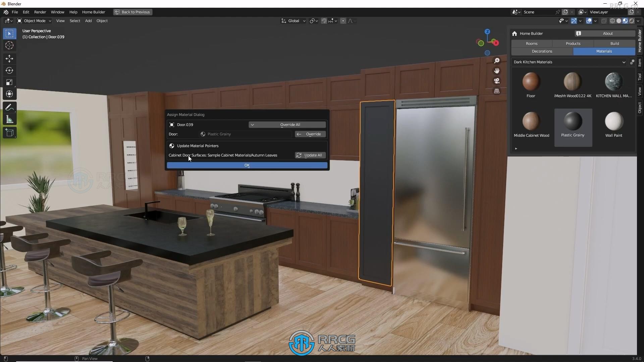Click the Home Builder panel icon
The height and width of the screenshot is (362, 644).
click(x=515, y=33)
